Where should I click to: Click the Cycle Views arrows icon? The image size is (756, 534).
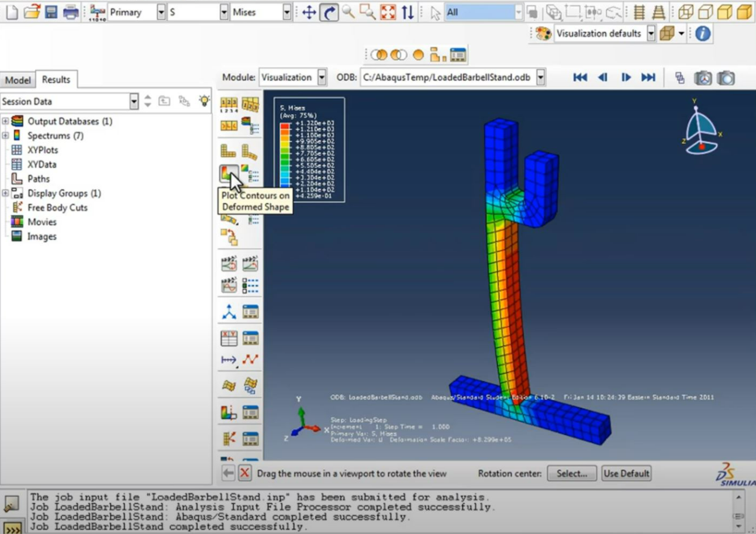click(x=408, y=12)
